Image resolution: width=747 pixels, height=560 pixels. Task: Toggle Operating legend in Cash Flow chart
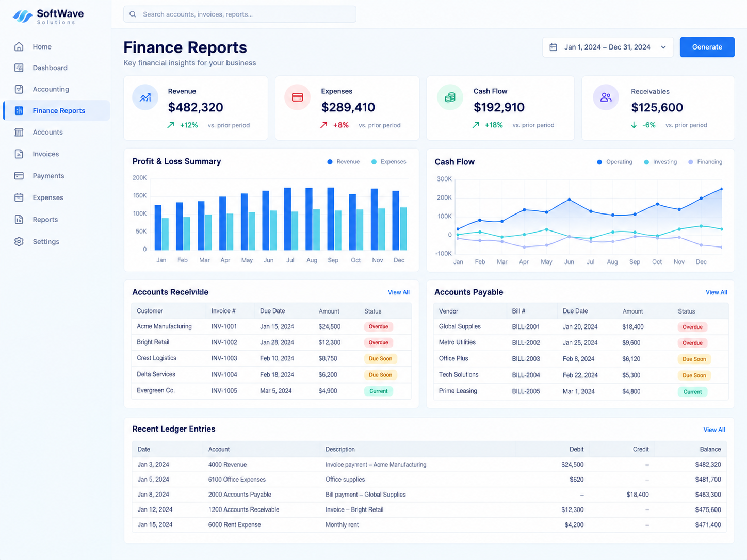(x=614, y=162)
